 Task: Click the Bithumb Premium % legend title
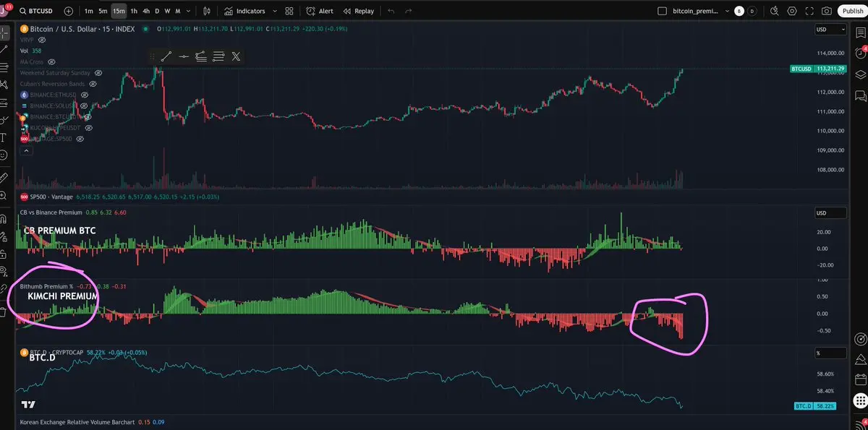[x=47, y=286]
